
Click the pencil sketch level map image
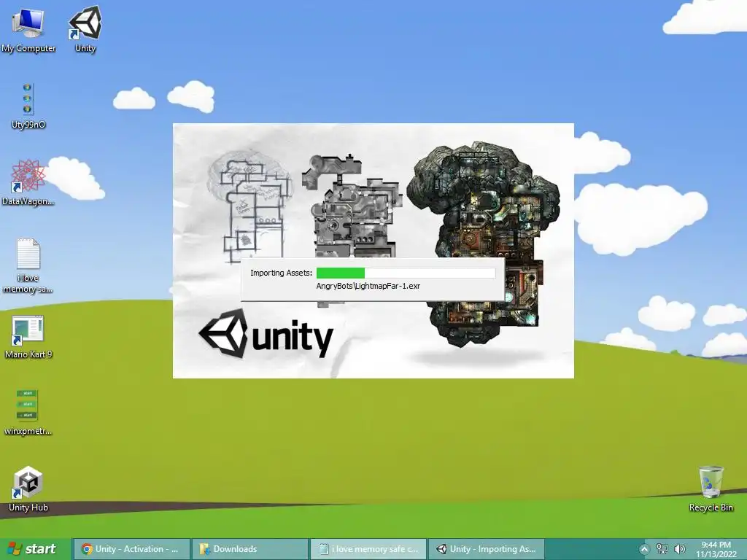click(249, 206)
